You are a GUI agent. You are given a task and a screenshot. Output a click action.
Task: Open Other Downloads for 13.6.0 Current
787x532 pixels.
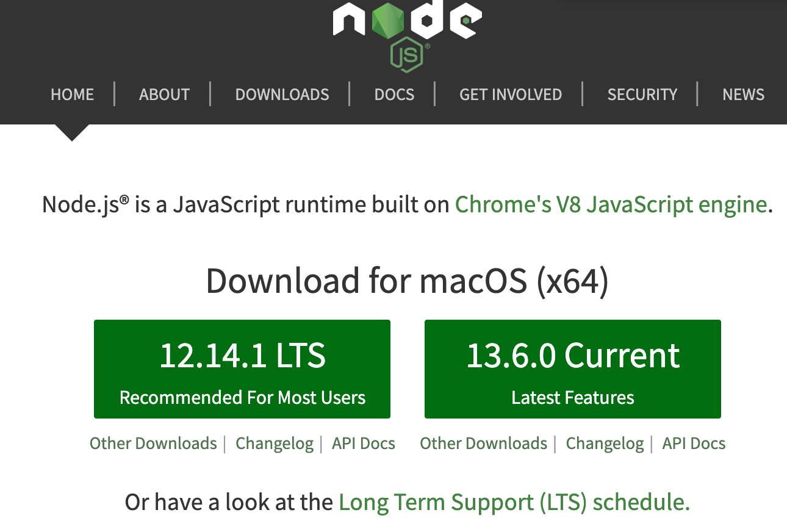[x=483, y=444]
